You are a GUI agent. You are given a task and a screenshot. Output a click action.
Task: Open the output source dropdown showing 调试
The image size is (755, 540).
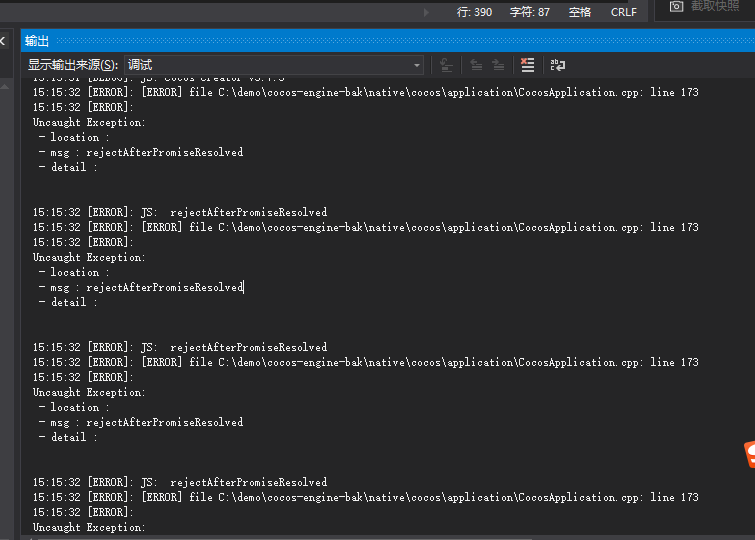(x=274, y=65)
